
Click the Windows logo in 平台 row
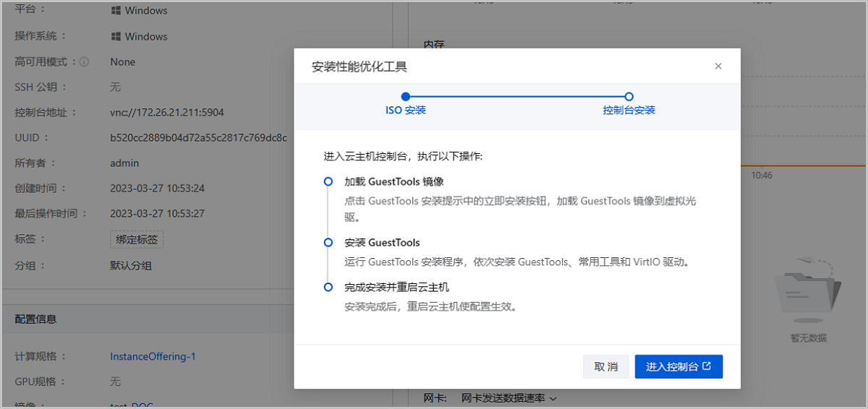point(116,11)
